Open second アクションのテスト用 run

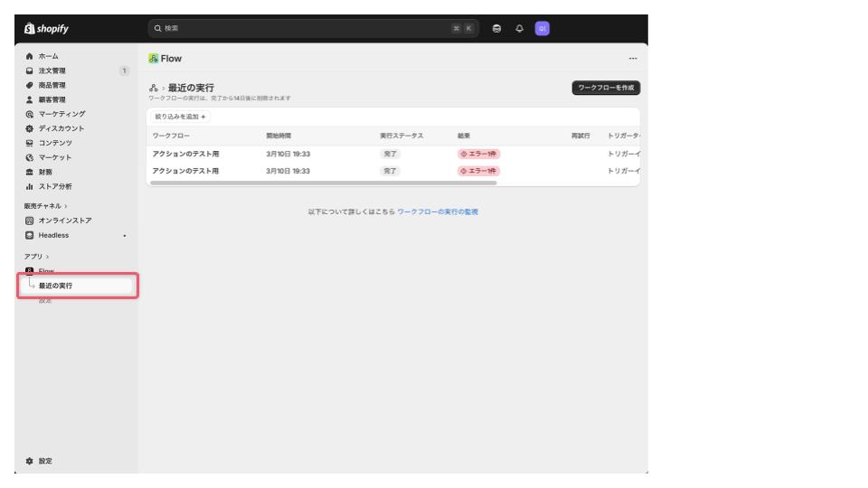185,171
